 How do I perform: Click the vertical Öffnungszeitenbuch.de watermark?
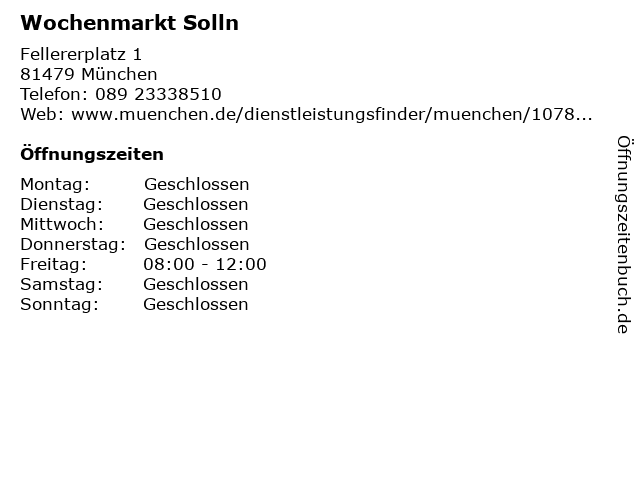[x=624, y=235]
